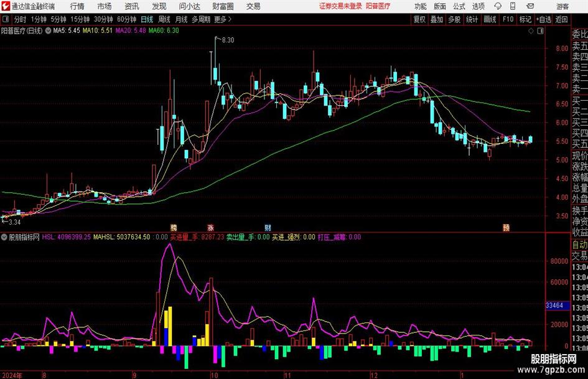The image size is (588, 379).
Task: Click the 榜 marker icon under the chart
Action: point(174,227)
